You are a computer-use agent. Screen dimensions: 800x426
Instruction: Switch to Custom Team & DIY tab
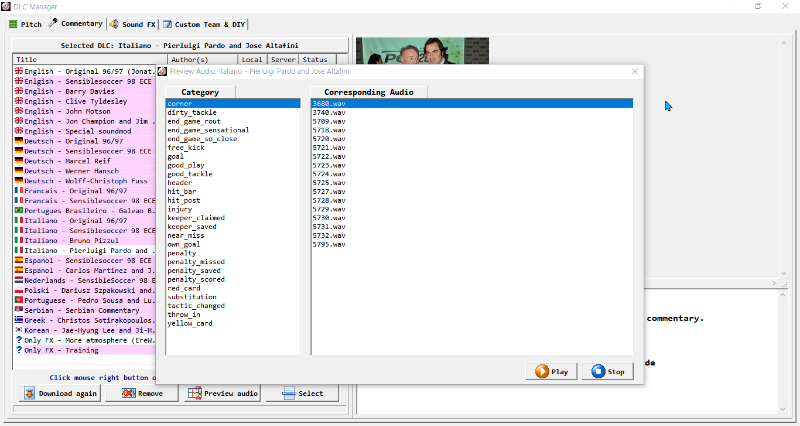coord(204,23)
